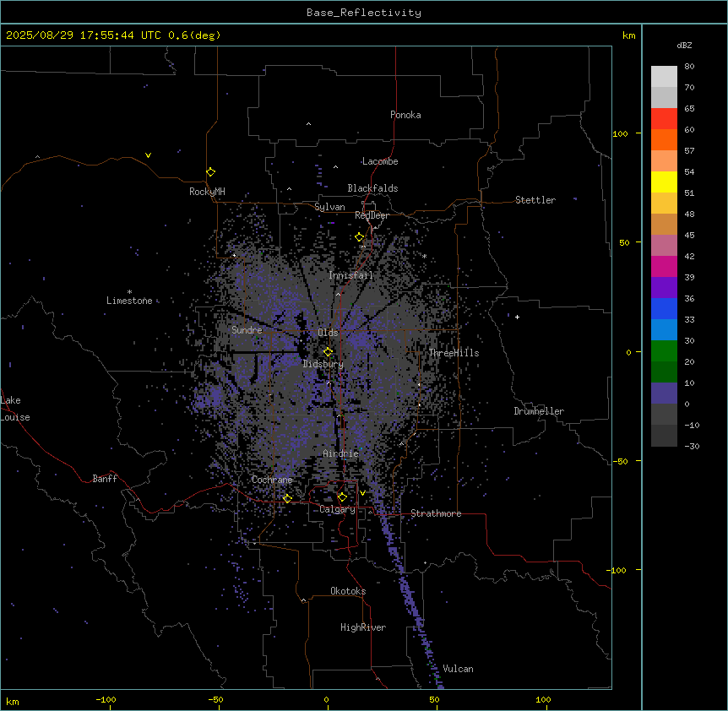
Task: Select the asterisk marker above Limestone
Action: 129,292
